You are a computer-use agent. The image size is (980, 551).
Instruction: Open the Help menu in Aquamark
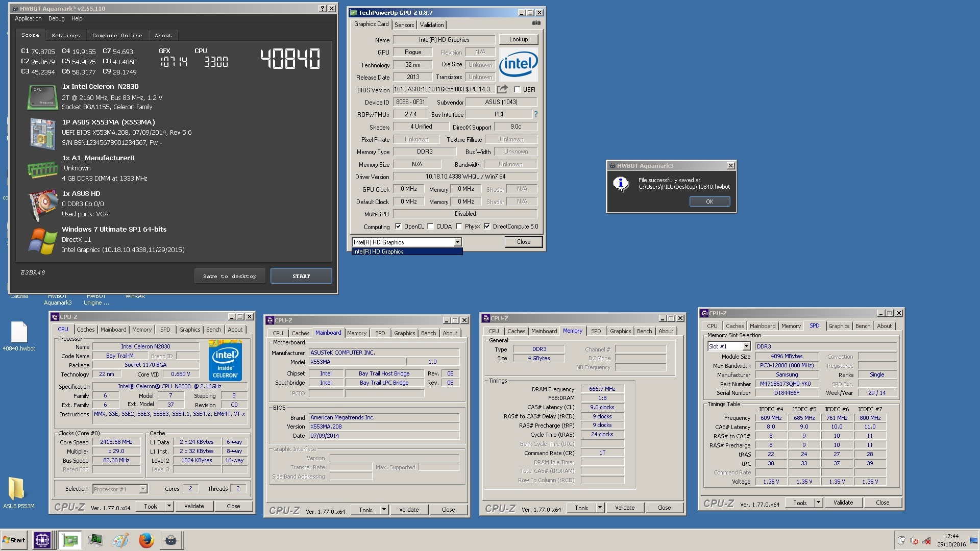click(77, 19)
